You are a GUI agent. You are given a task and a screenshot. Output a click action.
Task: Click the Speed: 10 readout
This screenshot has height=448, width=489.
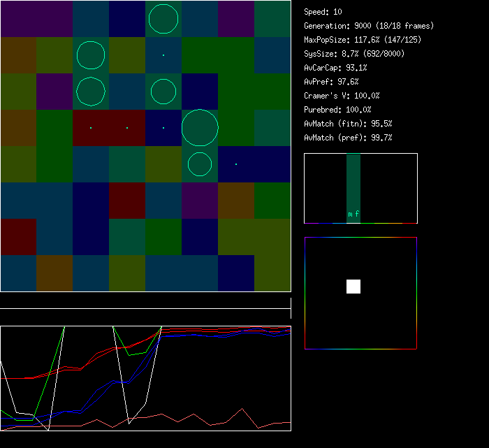point(323,12)
